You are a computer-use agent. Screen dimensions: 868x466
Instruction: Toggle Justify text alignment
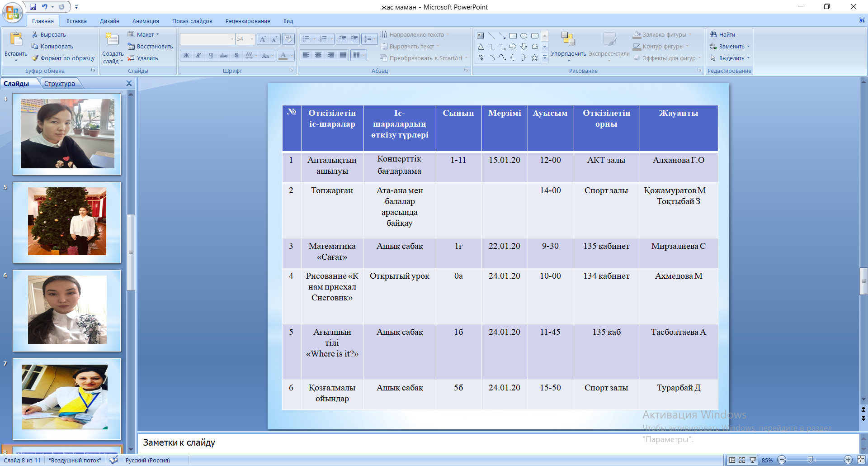pos(343,55)
